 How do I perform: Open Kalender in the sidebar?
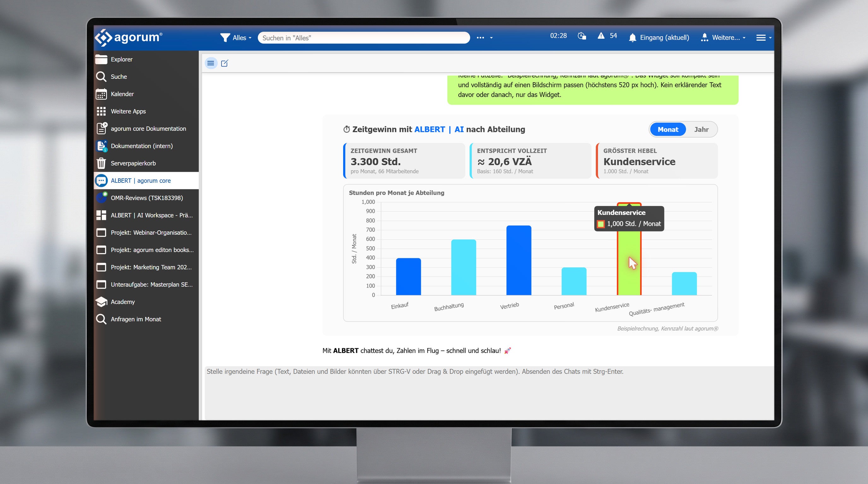[146, 94]
